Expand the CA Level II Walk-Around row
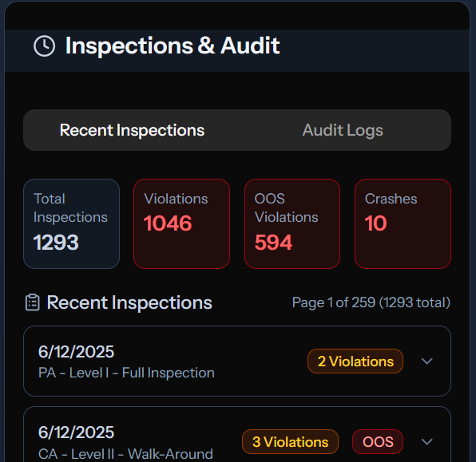This screenshot has height=462, width=476. (426, 442)
